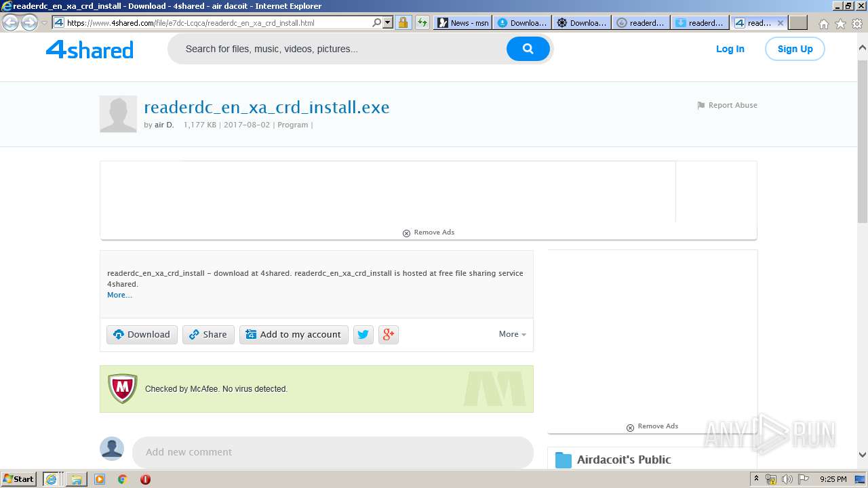Viewport: 868px width, 488px height.
Task: Go forward with the browser Forward arrow
Action: (29, 22)
